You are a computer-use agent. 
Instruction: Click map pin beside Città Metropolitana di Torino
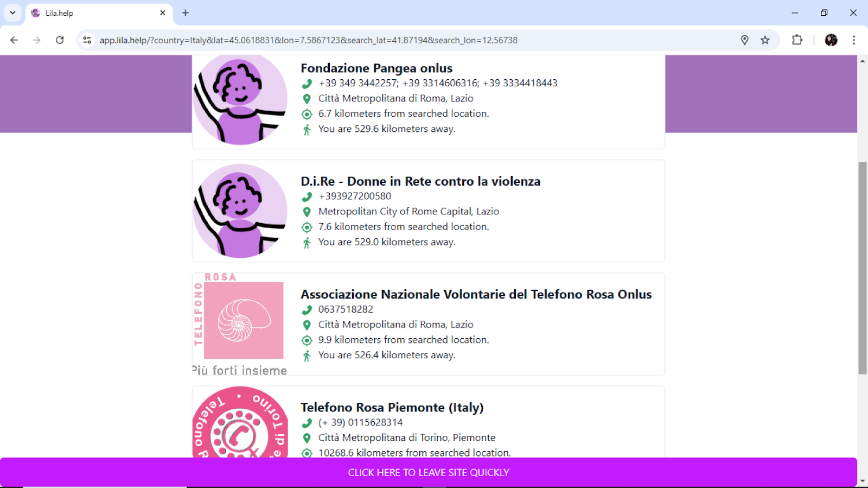(307, 438)
